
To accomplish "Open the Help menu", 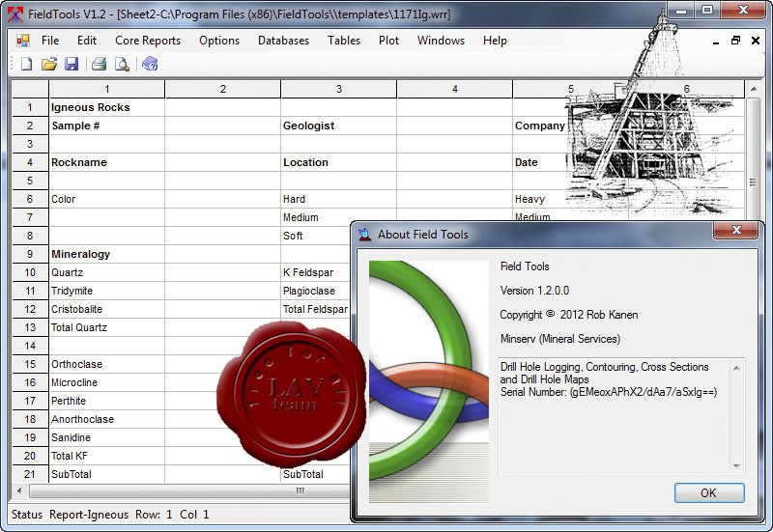I will coord(495,41).
